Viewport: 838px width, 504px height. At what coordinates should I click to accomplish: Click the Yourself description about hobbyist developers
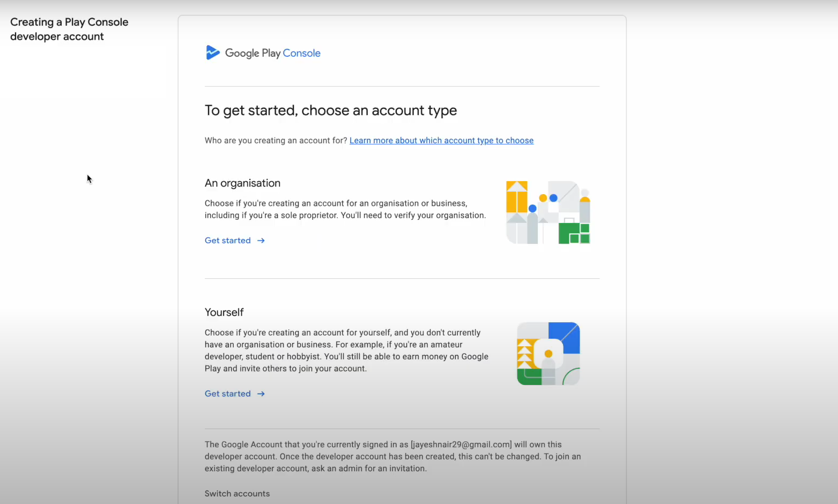(x=346, y=351)
